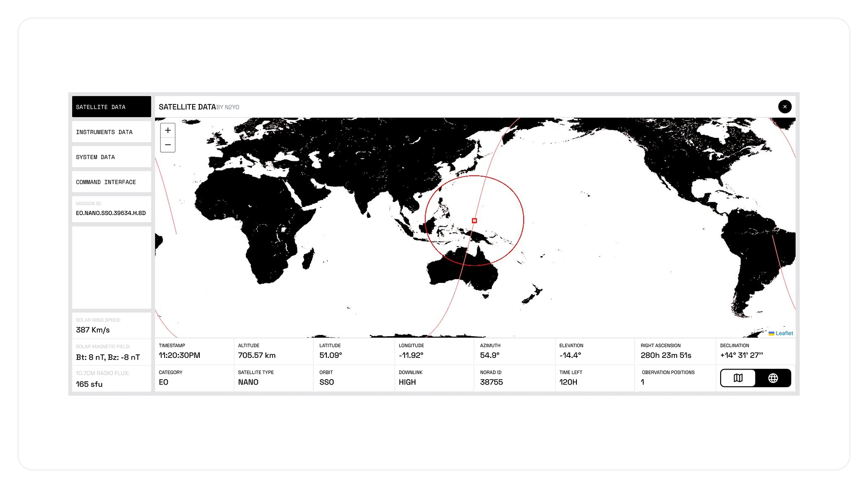Click the map zoom out minus button
Image resolution: width=868 pixels, height=488 pixels.
point(168,145)
